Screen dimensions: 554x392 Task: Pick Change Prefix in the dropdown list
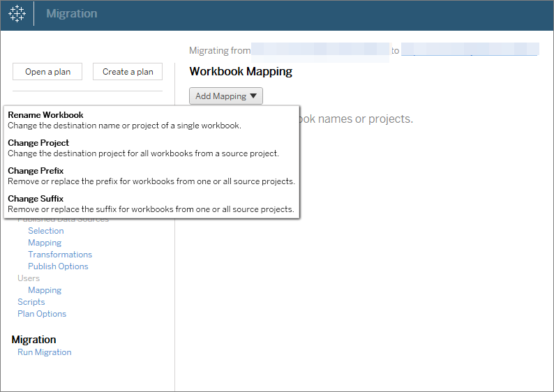point(36,171)
